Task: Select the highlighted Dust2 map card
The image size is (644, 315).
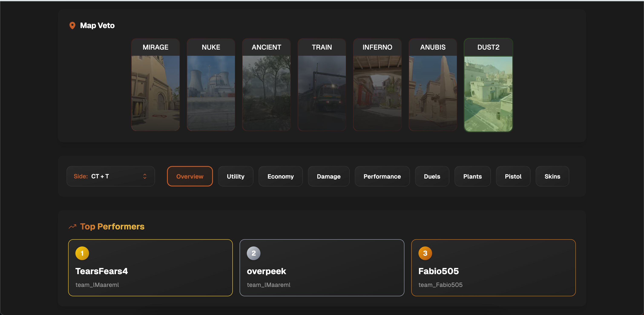Action: [489, 85]
